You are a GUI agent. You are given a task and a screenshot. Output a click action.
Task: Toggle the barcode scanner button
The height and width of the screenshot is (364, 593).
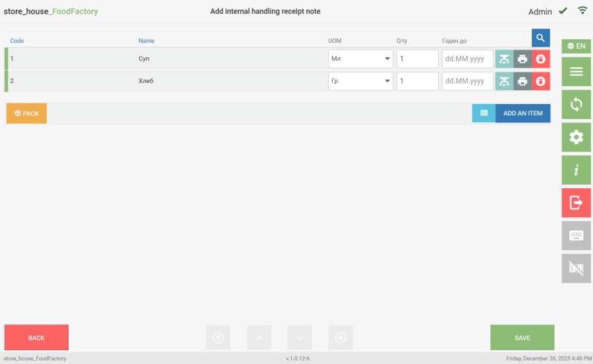point(576,269)
